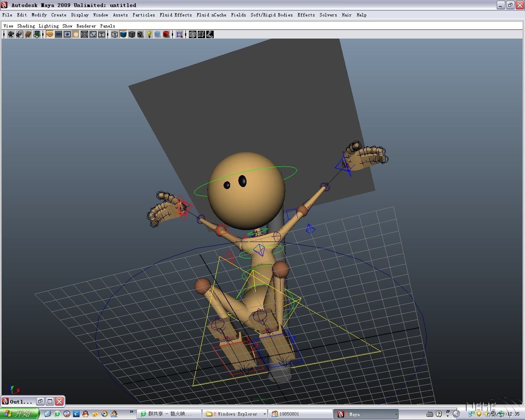Switch to Wireframe display cube icon
This screenshot has width=525, height=420.
coord(114,34)
